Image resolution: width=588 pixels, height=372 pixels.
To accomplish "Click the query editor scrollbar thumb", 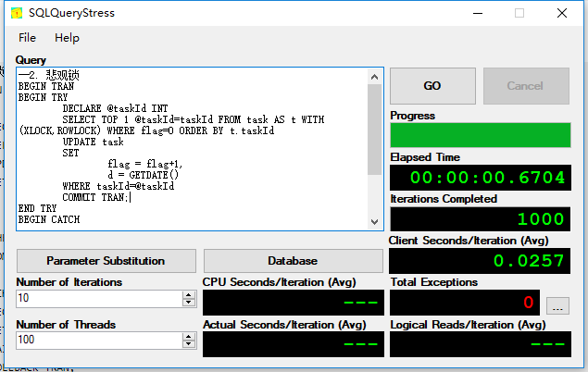I will point(375,130).
